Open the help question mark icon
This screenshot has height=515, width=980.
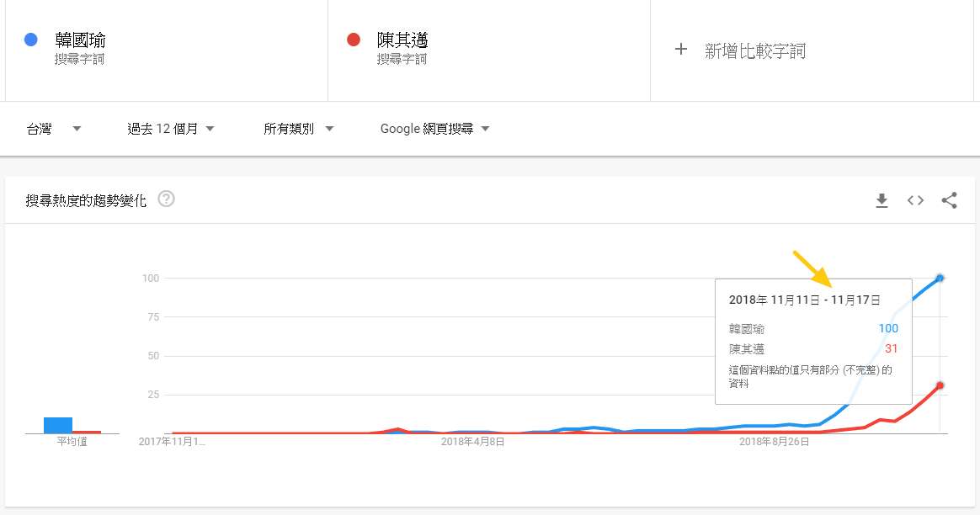[167, 199]
